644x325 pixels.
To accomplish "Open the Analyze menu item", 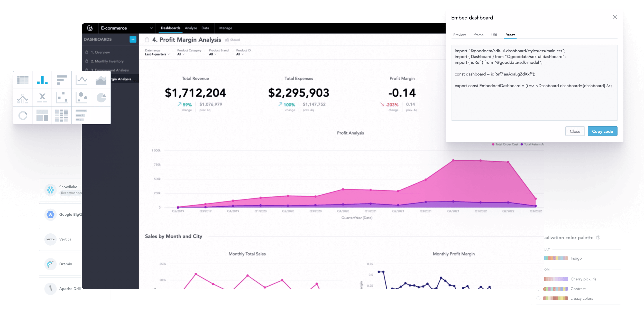I will tap(191, 28).
